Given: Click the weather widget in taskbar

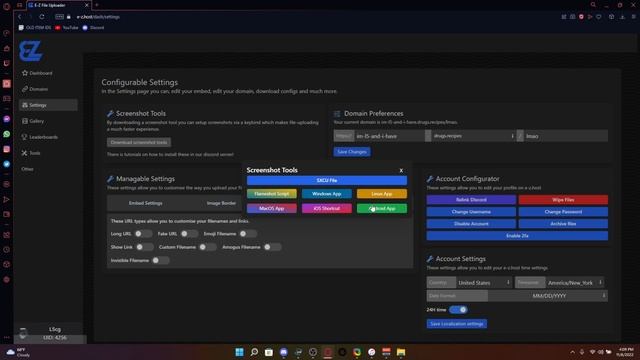Looking at the screenshot, I should 18,352.
